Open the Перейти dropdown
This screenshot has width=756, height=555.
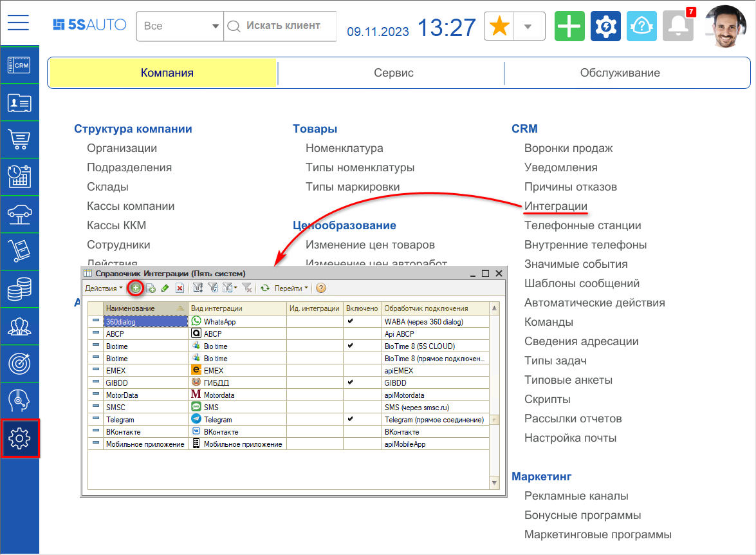pyautogui.click(x=291, y=288)
